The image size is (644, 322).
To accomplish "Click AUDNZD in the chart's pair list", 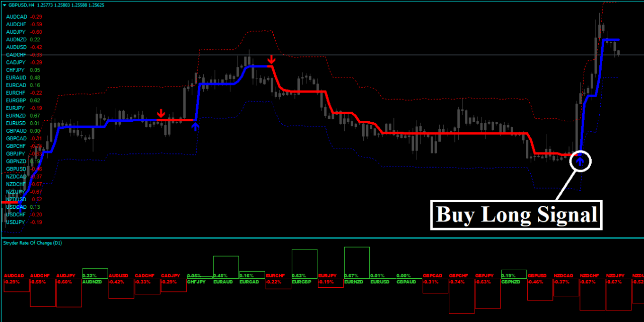I will tap(17, 39).
